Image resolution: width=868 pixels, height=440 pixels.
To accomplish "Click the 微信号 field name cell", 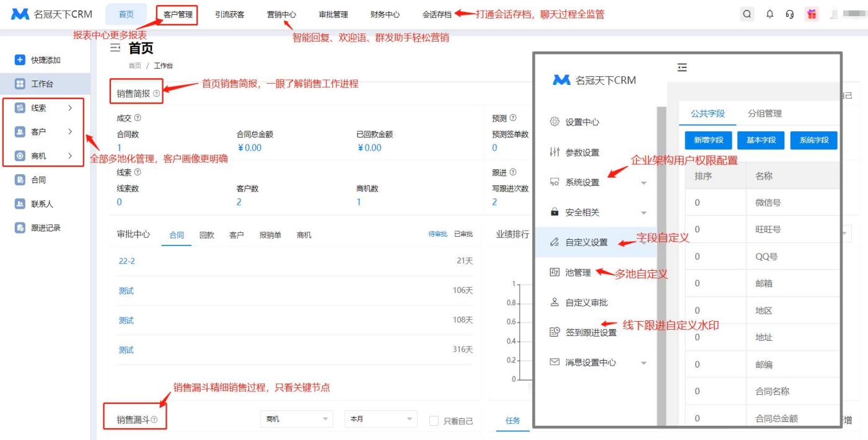I will point(792,203).
